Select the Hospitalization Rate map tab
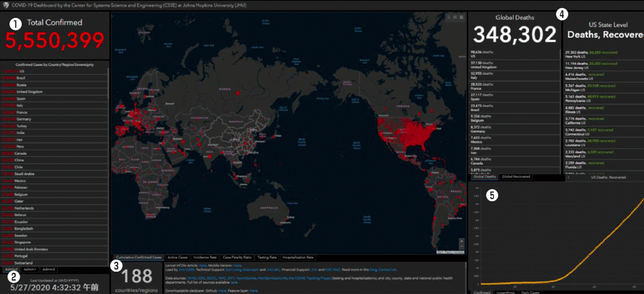 tap(298, 258)
